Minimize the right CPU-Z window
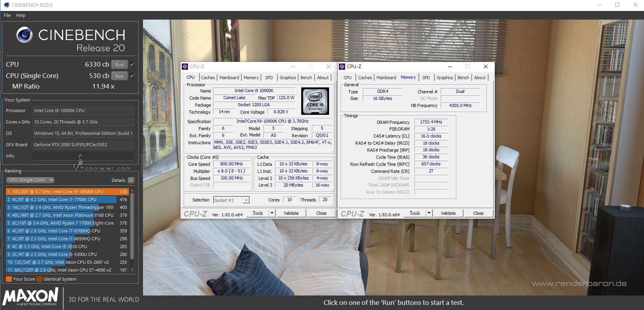 click(450, 67)
